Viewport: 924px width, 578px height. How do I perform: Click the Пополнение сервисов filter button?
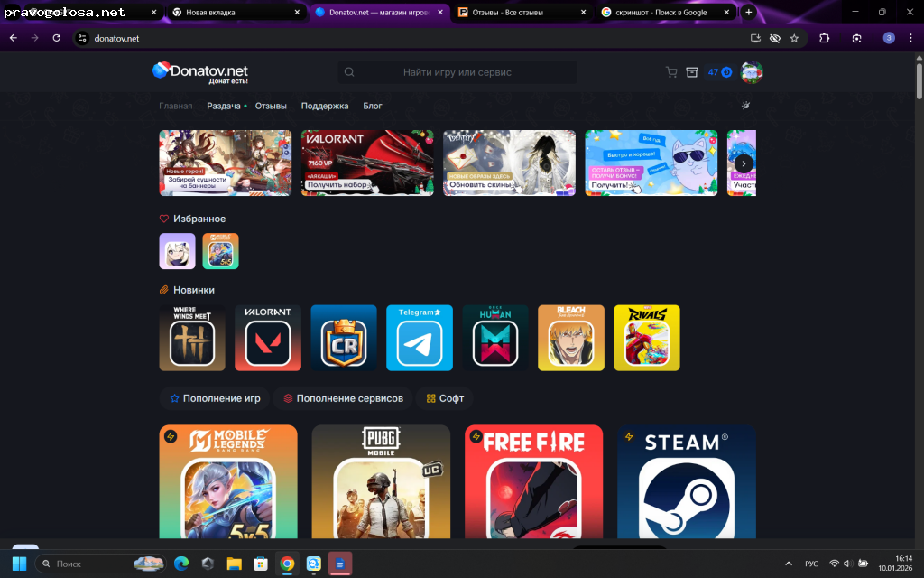(343, 398)
